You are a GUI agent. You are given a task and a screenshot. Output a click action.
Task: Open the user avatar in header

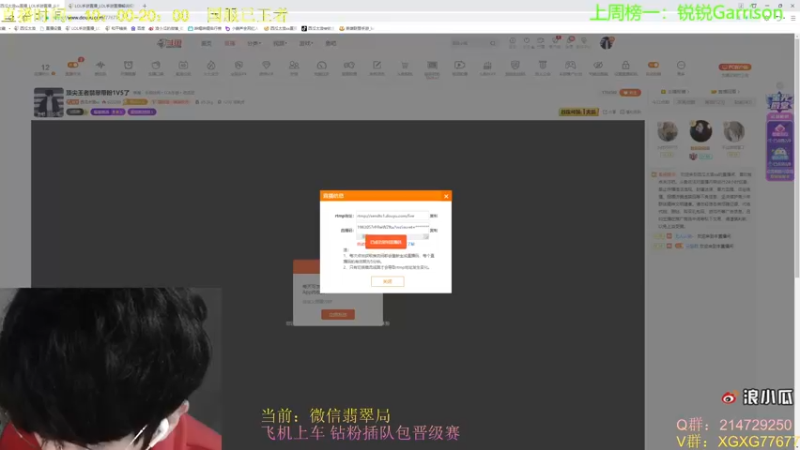point(607,43)
